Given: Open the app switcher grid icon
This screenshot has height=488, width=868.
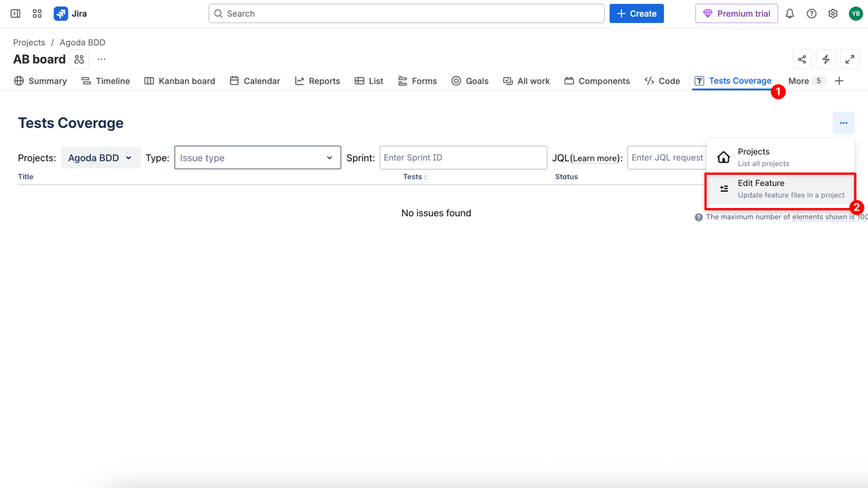Looking at the screenshot, I should [37, 14].
